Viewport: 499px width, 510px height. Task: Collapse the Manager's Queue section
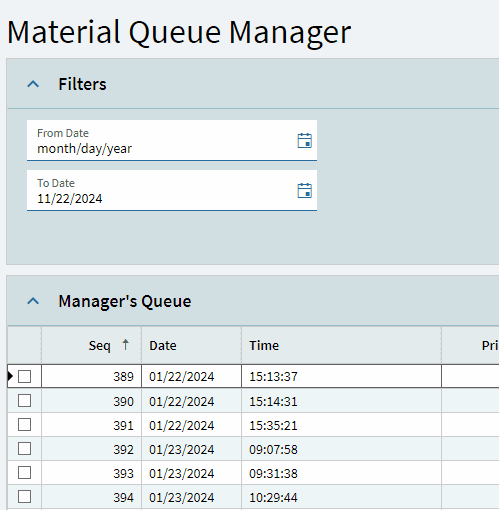(x=33, y=301)
